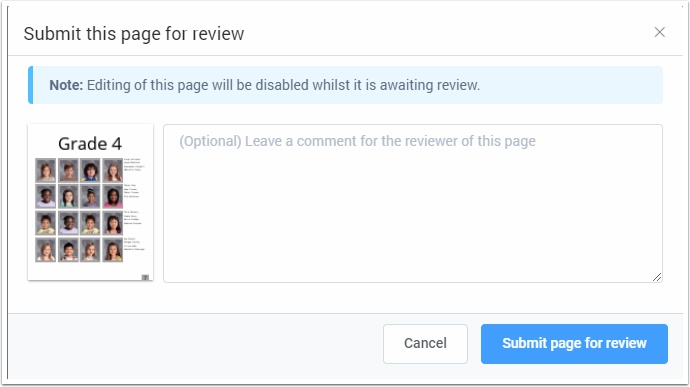Select the lavender-shirt portrait in third row
Viewport: 690px width, 387px height.
pyautogui.click(x=68, y=223)
